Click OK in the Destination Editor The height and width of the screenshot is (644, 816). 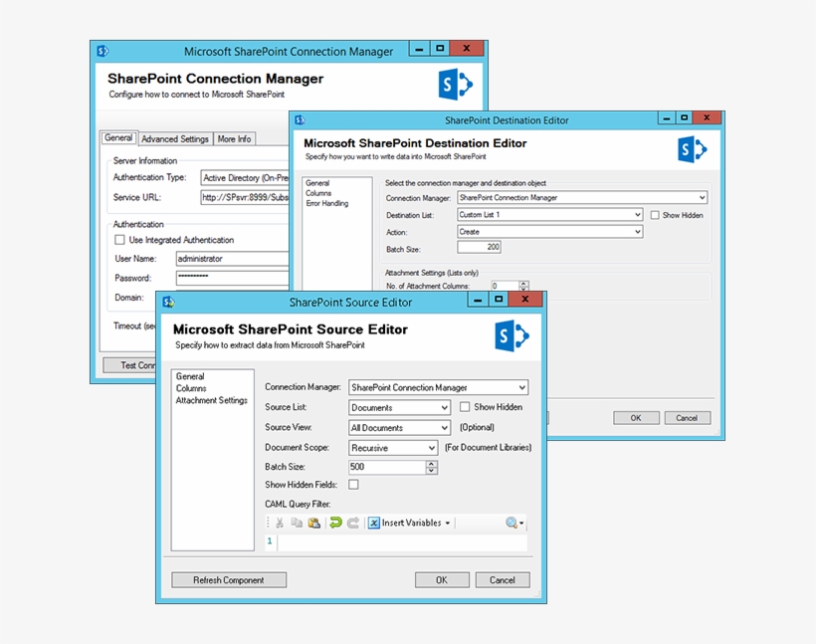(635, 417)
